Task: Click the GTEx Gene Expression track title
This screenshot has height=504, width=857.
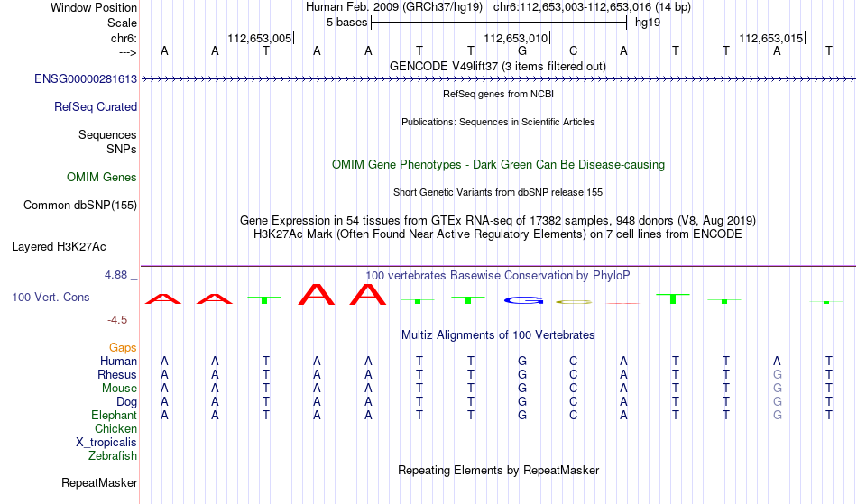Action: coord(498,221)
